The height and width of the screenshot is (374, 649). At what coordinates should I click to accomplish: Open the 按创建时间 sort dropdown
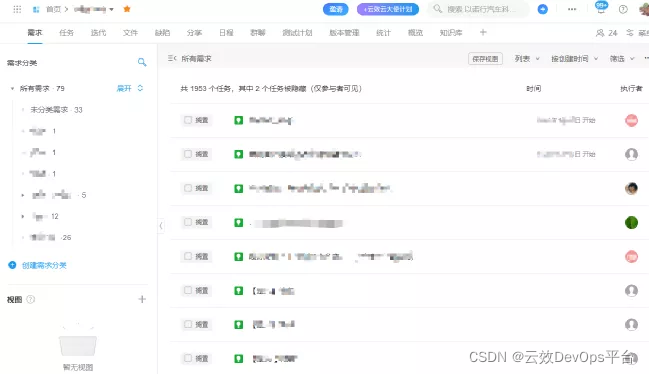pyautogui.click(x=574, y=59)
